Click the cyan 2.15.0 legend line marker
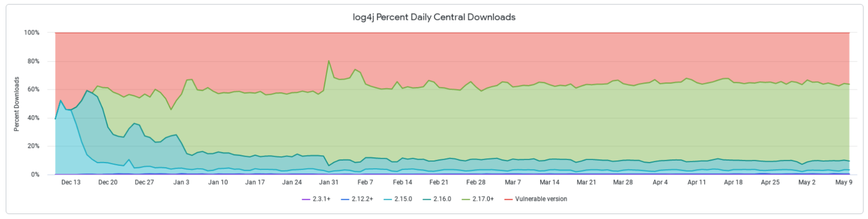The width and height of the screenshot is (868, 219). tap(388, 199)
